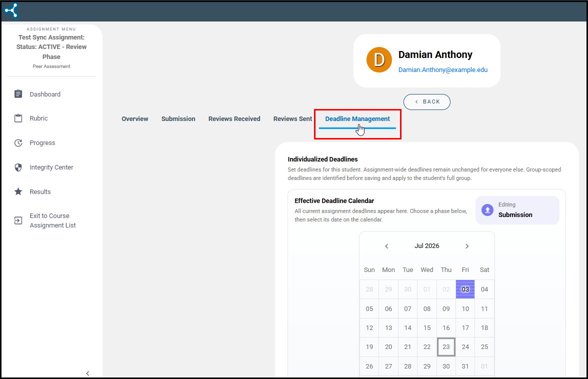Select July 04 in calendar
Screen dimensions: 588x379
[x=484, y=289]
